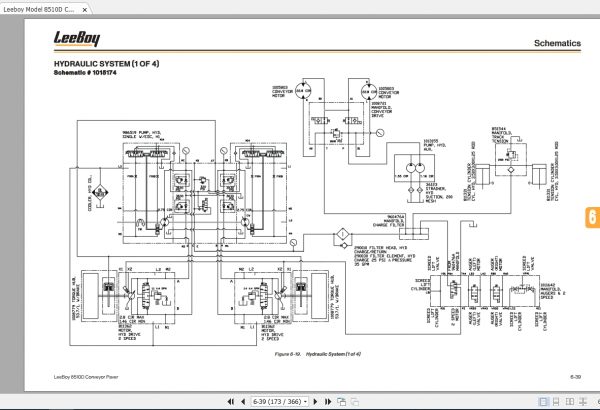This screenshot has height=410, width=600.
Task: Enable continuous scrolling page layout
Action: [556, 402]
